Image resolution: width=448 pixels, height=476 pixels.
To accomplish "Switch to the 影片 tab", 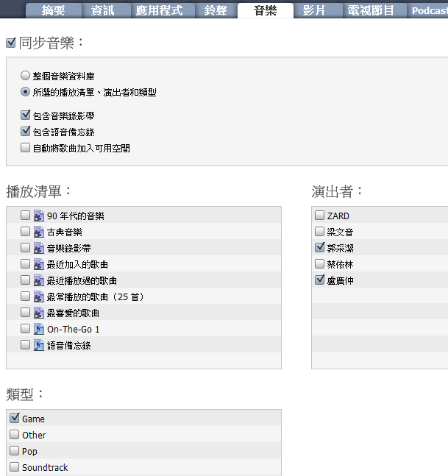I will pyautogui.click(x=318, y=10).
